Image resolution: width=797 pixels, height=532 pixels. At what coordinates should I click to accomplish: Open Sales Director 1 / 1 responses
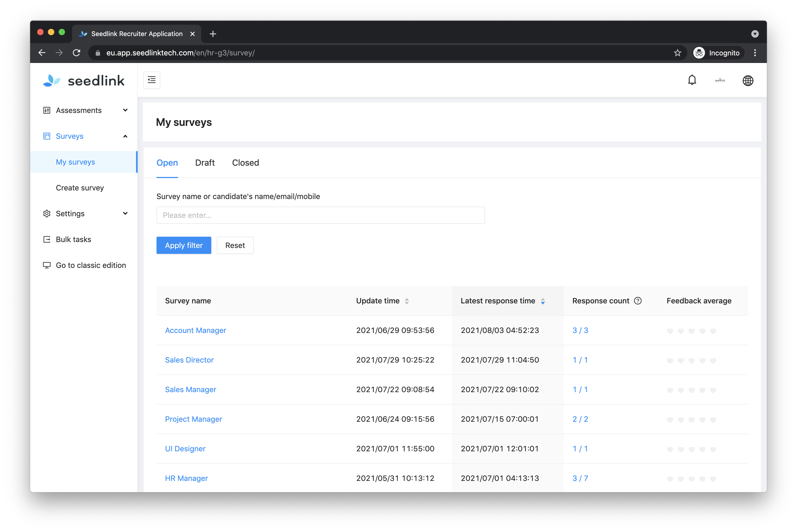pos(580,360)
